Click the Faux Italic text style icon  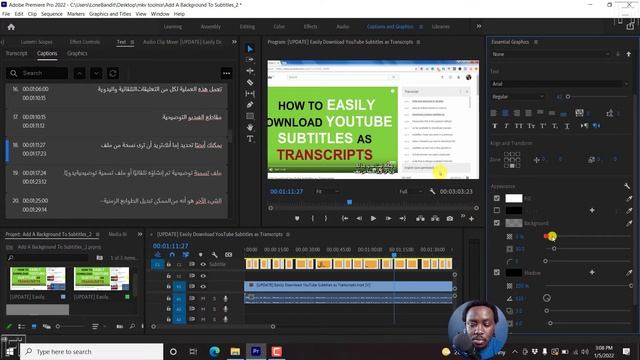(507, 126)
